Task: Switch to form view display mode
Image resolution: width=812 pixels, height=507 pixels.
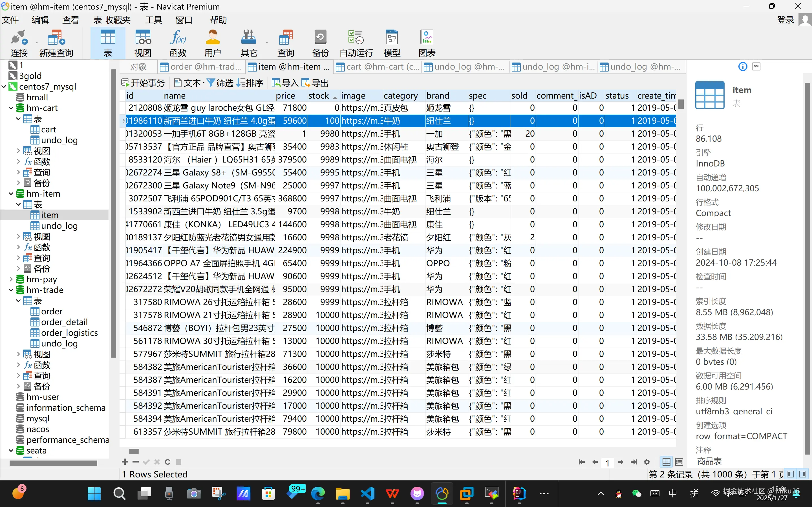Action: click(679, 462)
